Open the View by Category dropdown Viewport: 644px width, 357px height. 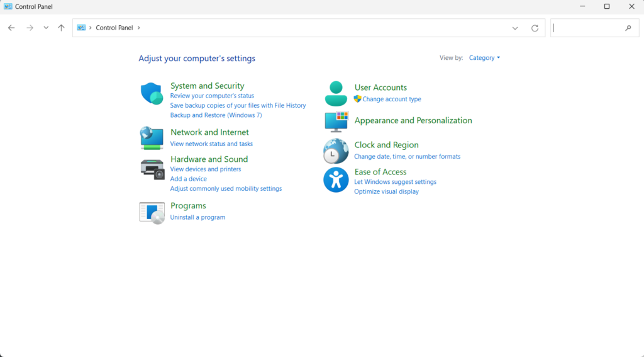click(x=484, y=58)
